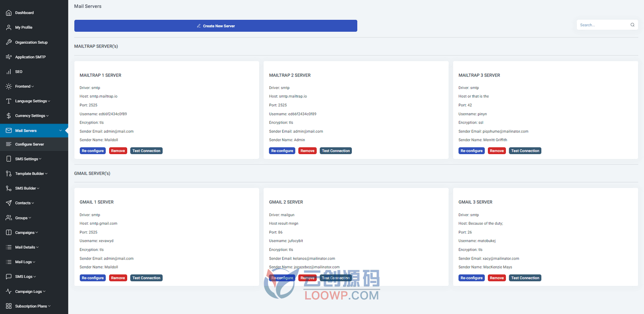Click the Mail Logs list icon
This screenshot has width=644, height=314.
[x=8, y=262]
